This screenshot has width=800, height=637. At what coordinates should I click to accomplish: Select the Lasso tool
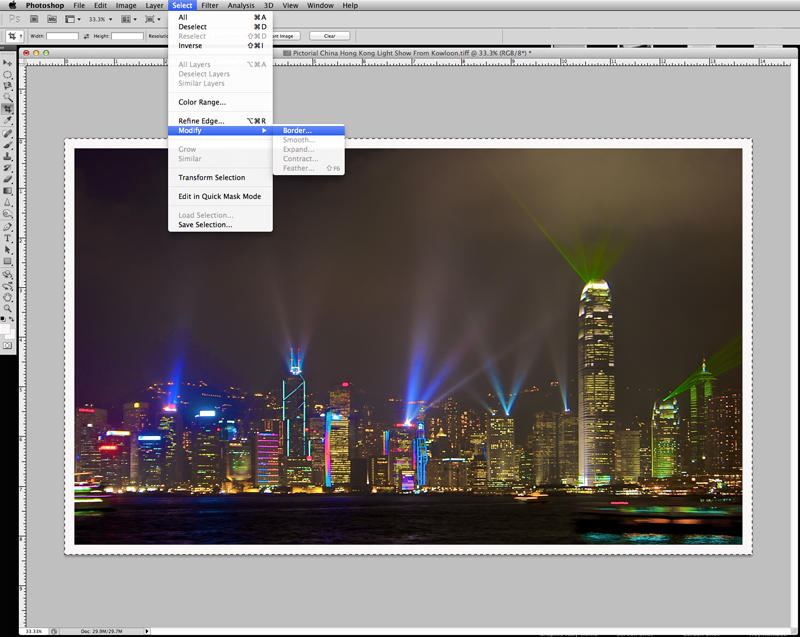coord(8,86)
